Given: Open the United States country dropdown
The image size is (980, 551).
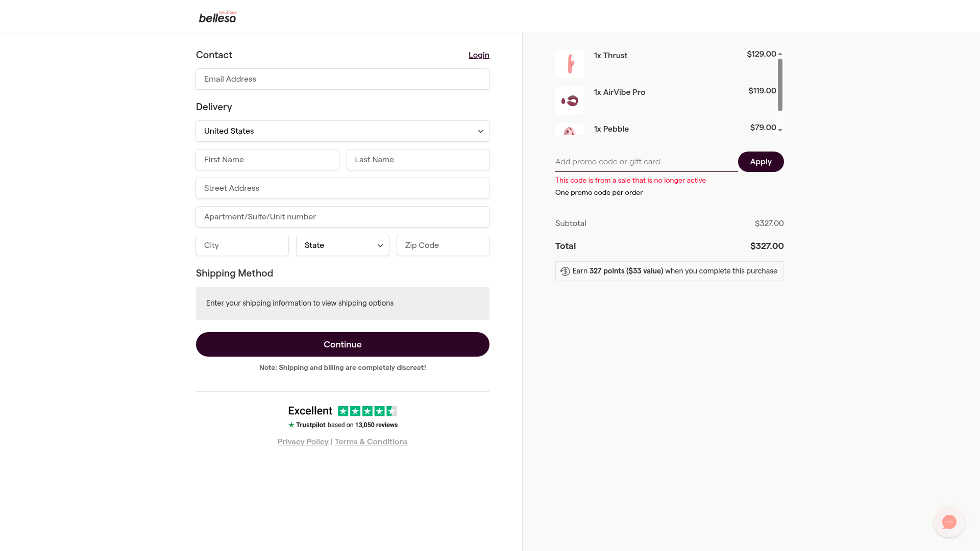Looking at the screenshot, I should point(342,131).
